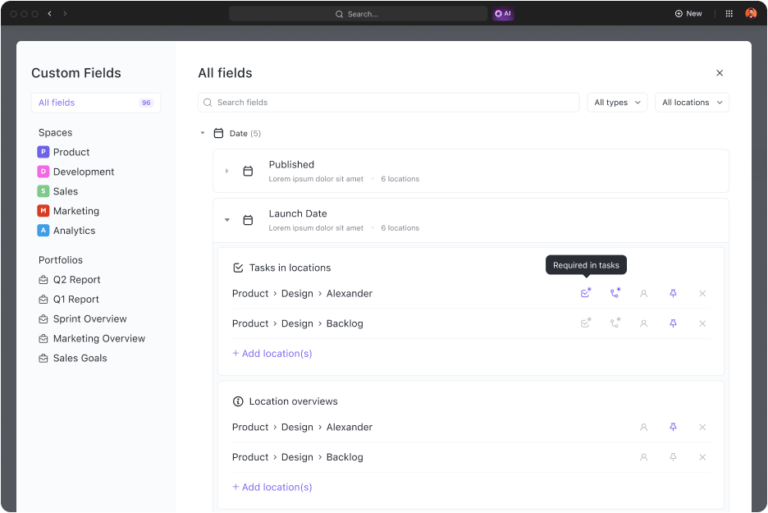
Task: Close the Custom Fields dialog
Action: point(719,73)
